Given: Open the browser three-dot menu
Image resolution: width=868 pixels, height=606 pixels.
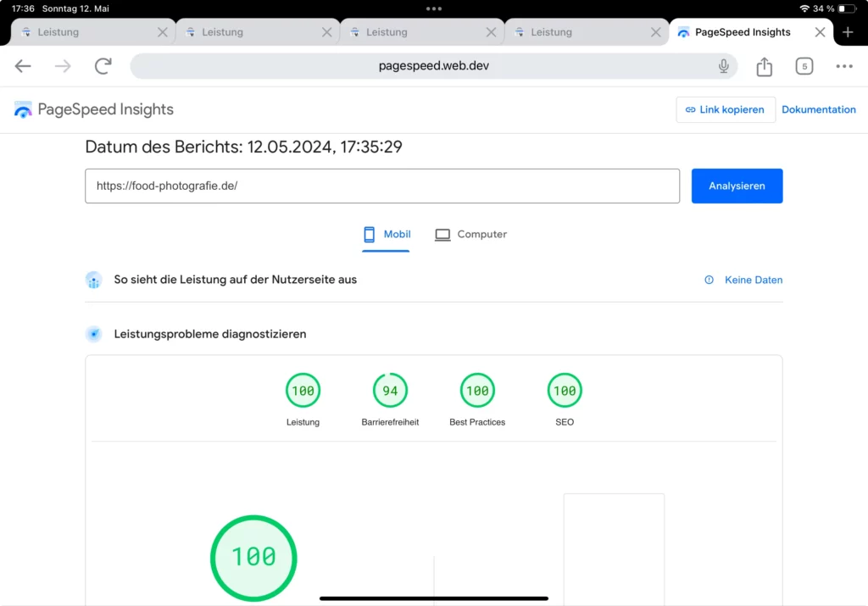Looking at the screenshot, I should click(843, 66).
